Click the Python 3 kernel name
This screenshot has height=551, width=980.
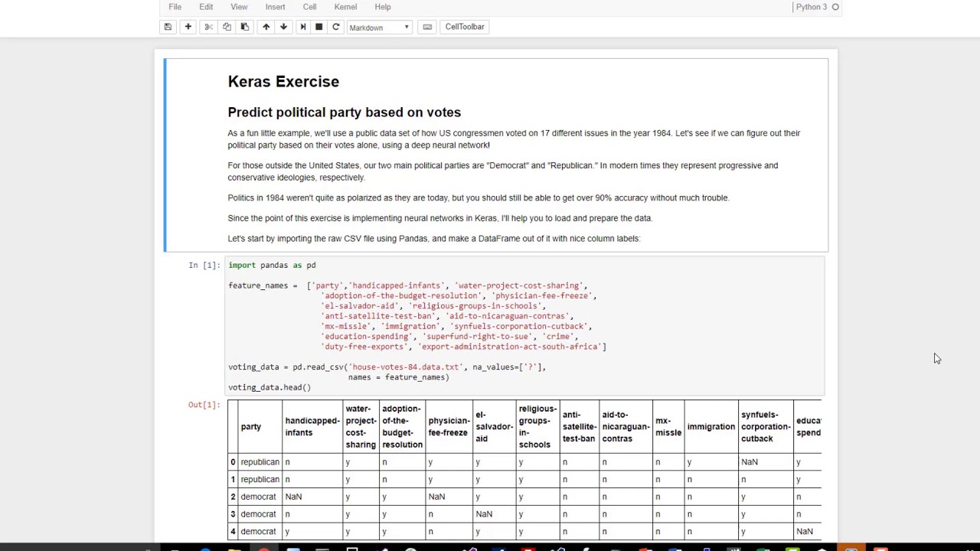[x=812, y=7]
